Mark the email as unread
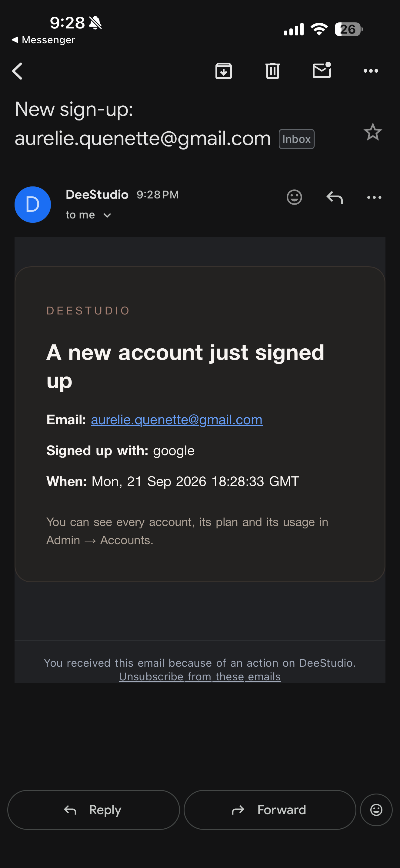The image size is (400, 868). pos(322,71)
